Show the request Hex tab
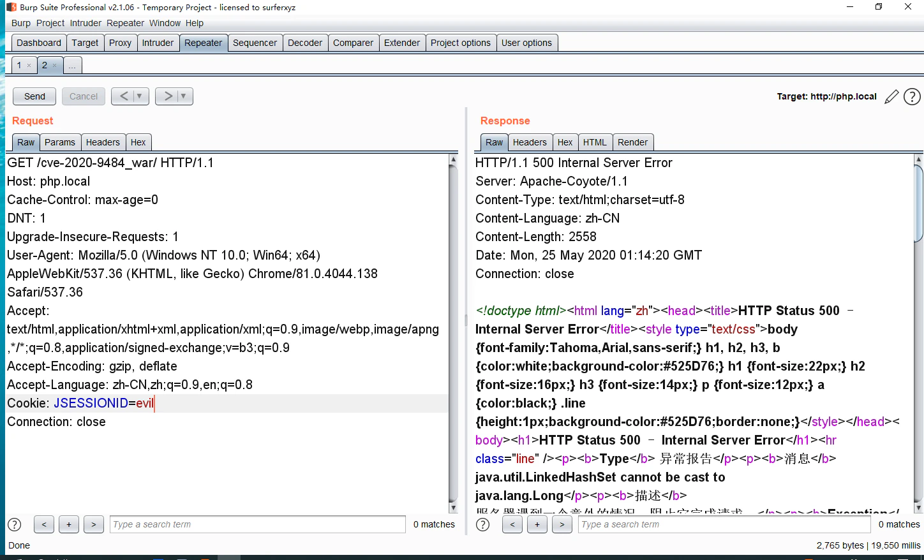924x560 pixels. pyautogui.click(x=138, y=142)
